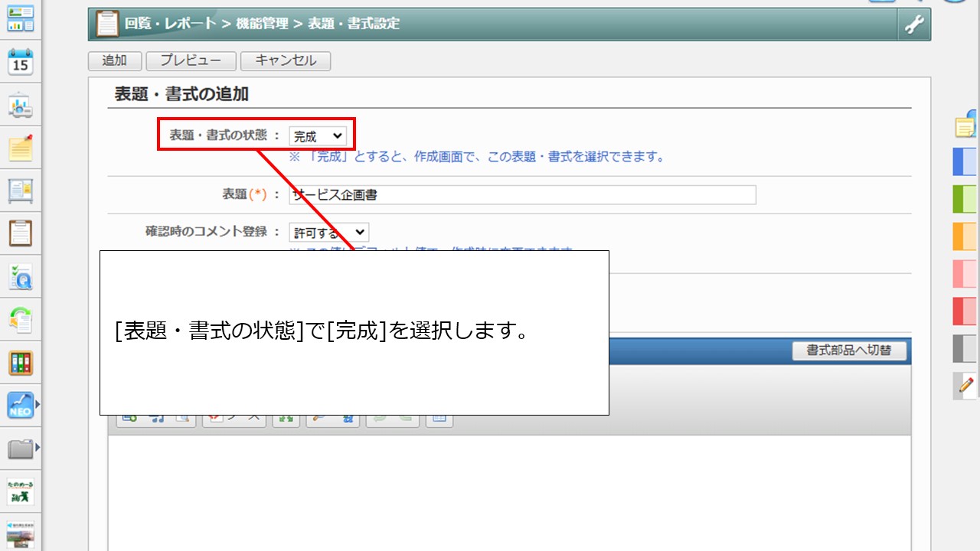
Task: Click the たのめーる sidebar icon
Action: [x=21, y=491]
